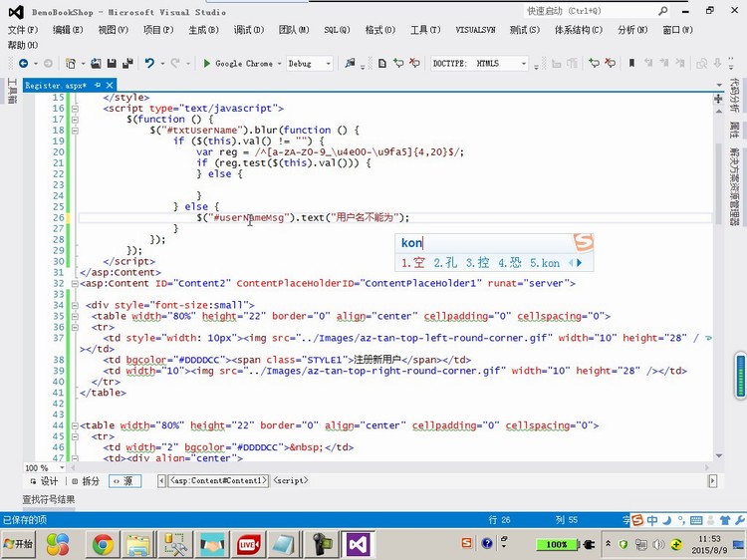This screenshot has width=747, height=560.
Task: Open the Sogou soft keyboard icon
Action: (696, 520)
